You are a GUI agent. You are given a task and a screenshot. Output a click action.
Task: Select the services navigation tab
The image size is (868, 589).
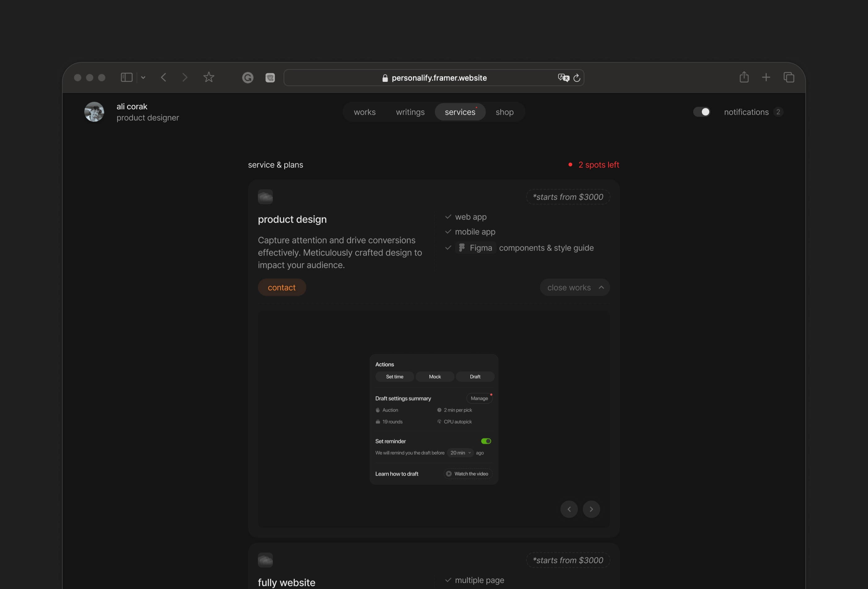tap(460, 112)
